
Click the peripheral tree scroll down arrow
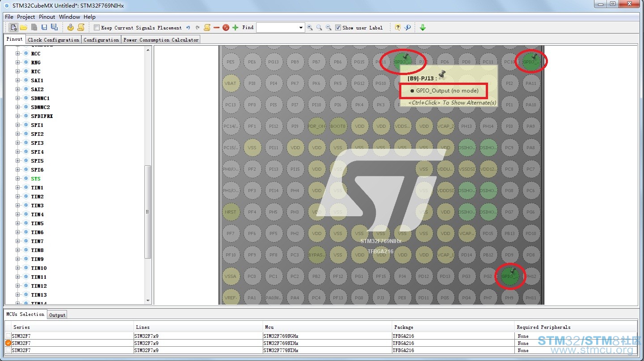(x=147, y=301)
